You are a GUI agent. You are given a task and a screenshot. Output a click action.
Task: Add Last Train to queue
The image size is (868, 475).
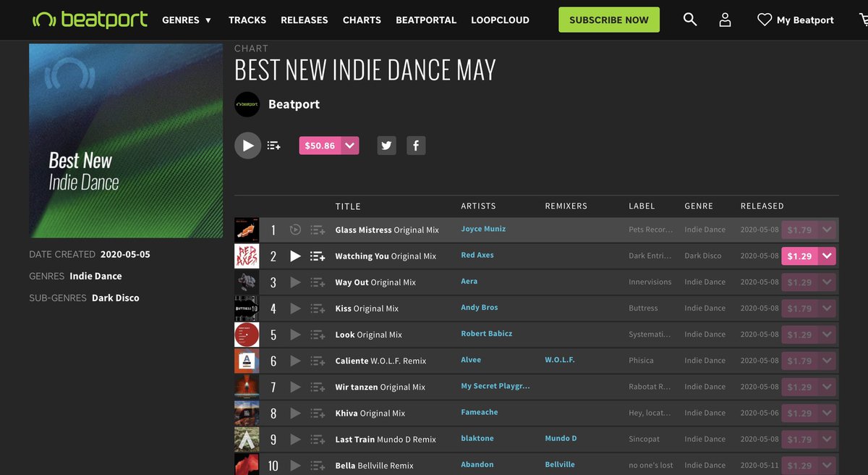click(x=318, y=439)
